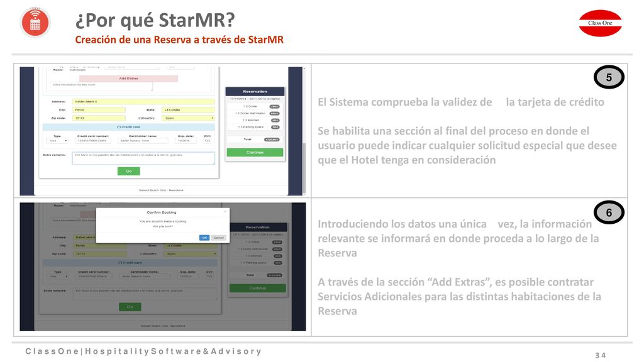The width and height of the screenshot is (644, 362).
Task: Click dimmed Continue button behind Confirm Booking dialog
Action: tap(257, 288)
